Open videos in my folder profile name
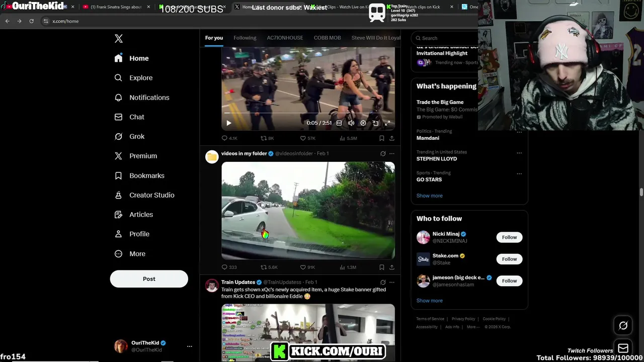 point(244,153)
